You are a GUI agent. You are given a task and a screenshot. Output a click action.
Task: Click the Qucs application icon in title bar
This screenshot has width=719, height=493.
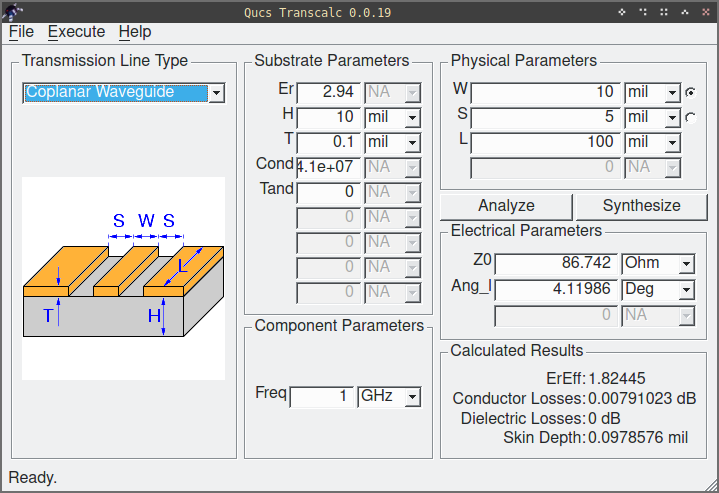[13, 12]
